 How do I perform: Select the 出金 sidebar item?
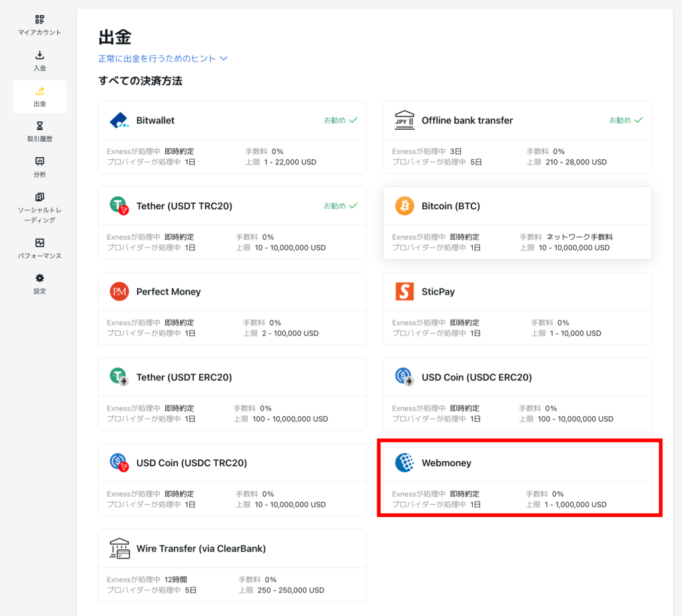[x=39, y=97]
